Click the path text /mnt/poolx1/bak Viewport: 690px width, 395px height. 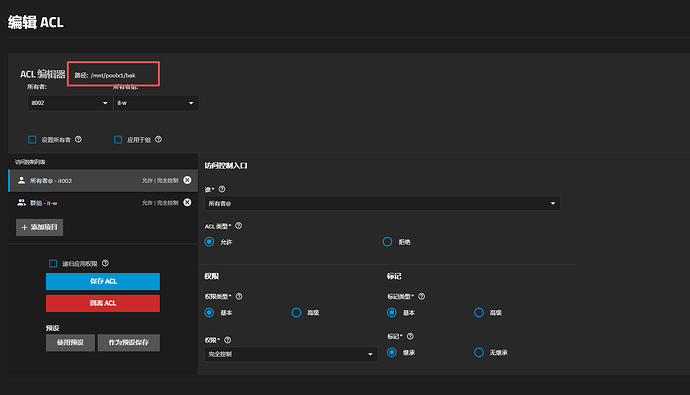(113, 75)
